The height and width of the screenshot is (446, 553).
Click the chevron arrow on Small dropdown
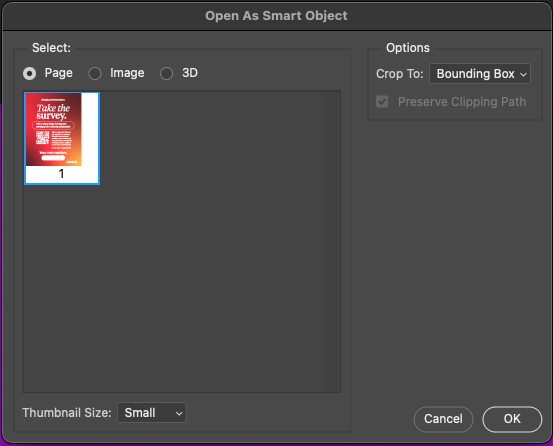point(179,413)
